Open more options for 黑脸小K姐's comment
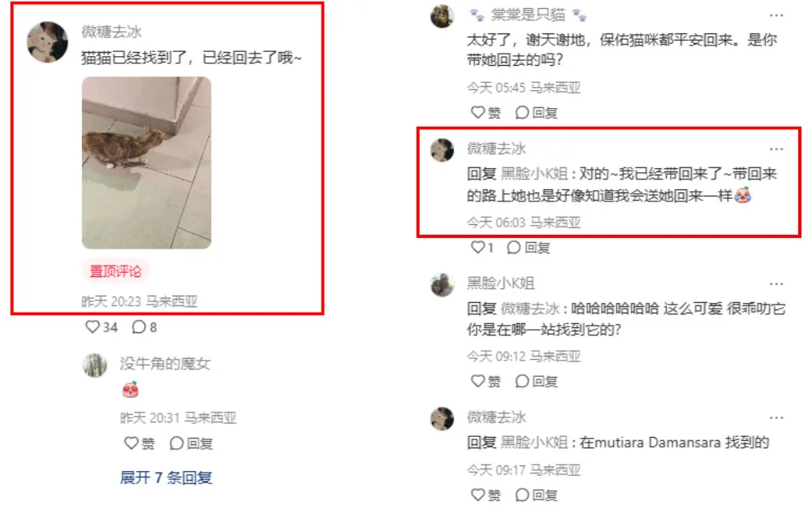 (776, 283)
